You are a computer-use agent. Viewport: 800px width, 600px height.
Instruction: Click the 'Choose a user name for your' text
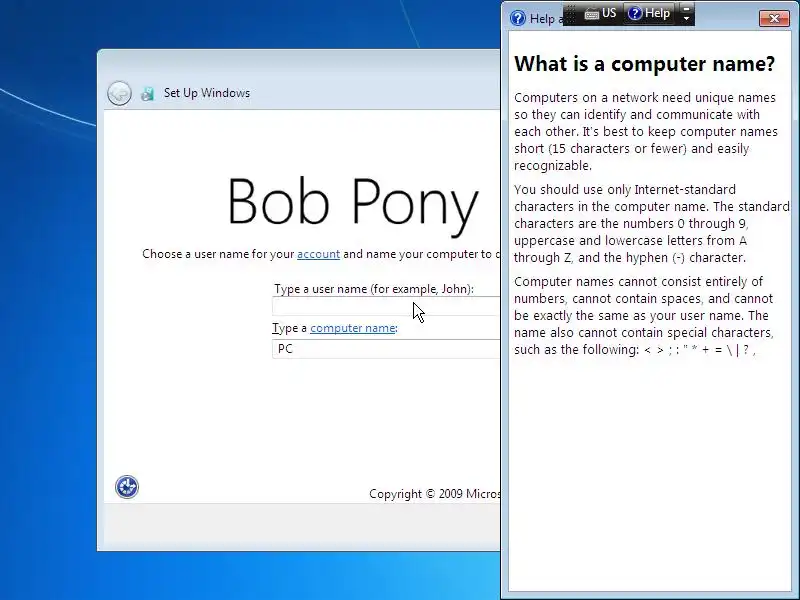click(218, 254)
